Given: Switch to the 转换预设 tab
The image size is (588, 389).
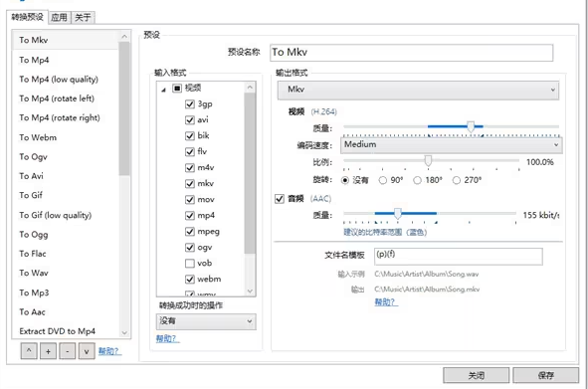Looking at the screenshot, I should point(27,17).
